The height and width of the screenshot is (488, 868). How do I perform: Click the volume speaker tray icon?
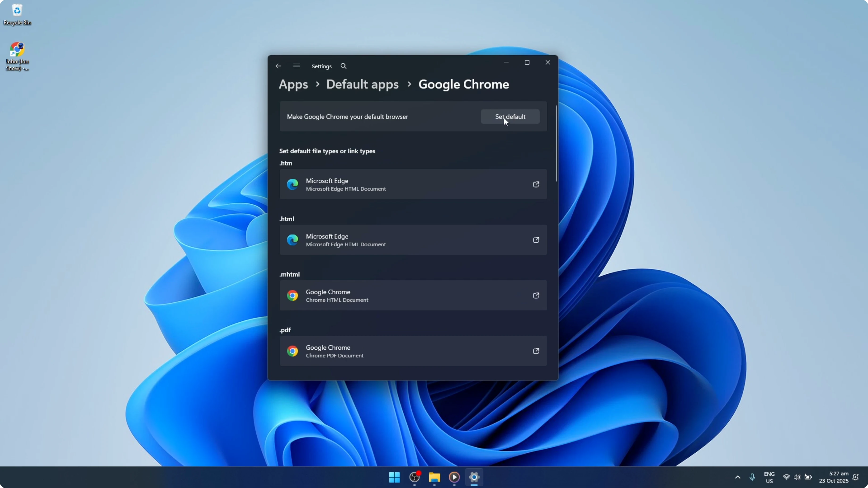[x=797, y=477]
